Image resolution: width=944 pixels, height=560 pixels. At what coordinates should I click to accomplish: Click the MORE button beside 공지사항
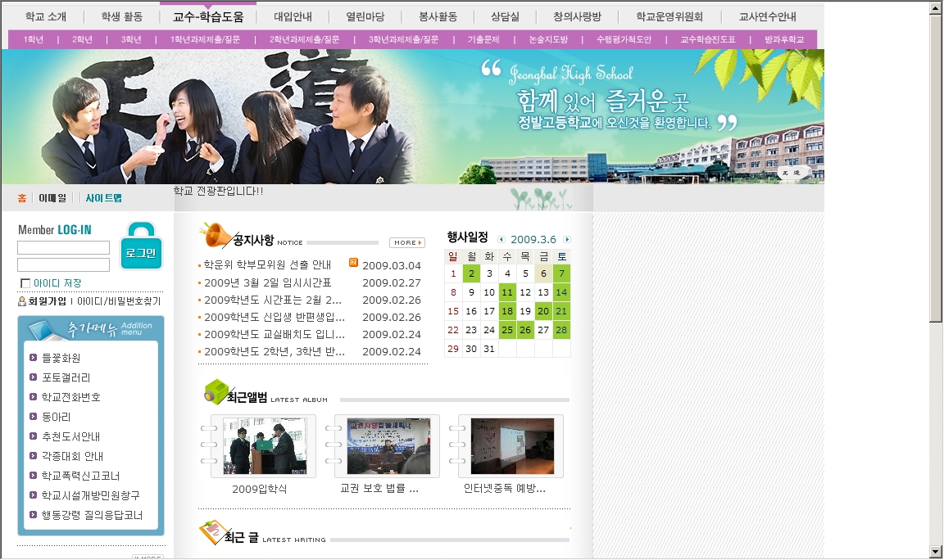[407, 242]
